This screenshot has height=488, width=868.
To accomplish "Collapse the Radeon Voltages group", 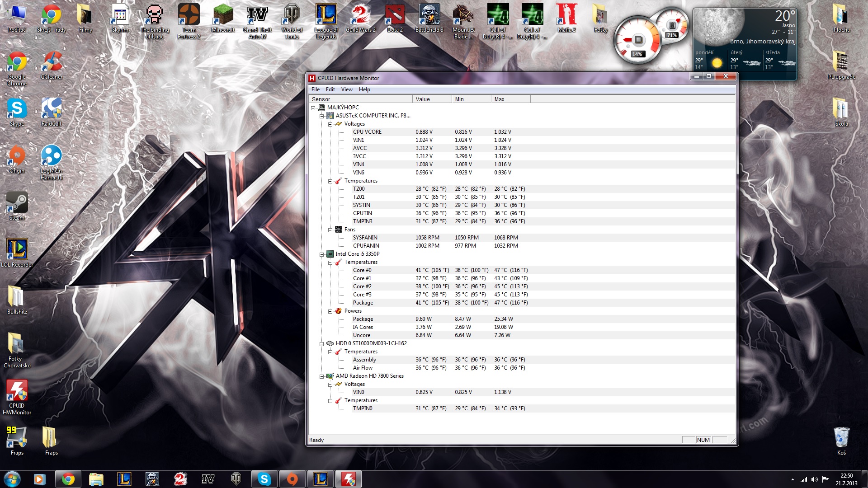I will coord(330,385).
